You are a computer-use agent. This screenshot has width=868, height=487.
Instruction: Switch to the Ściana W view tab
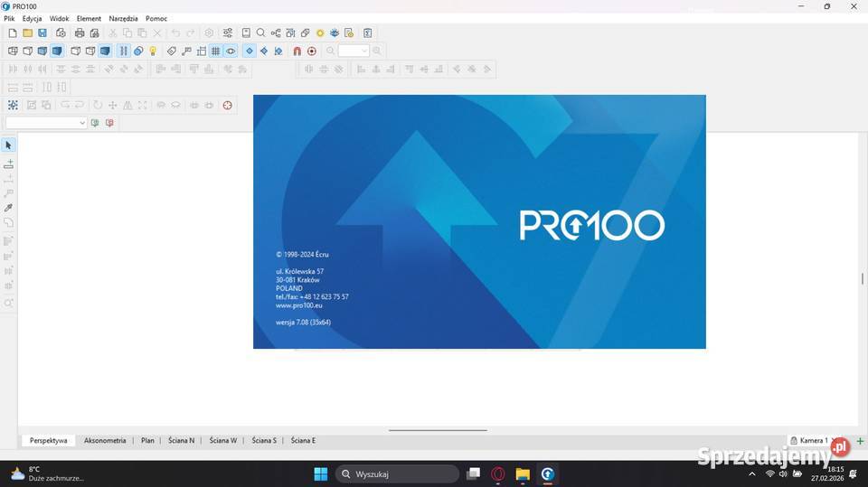[x=223, y=441]
